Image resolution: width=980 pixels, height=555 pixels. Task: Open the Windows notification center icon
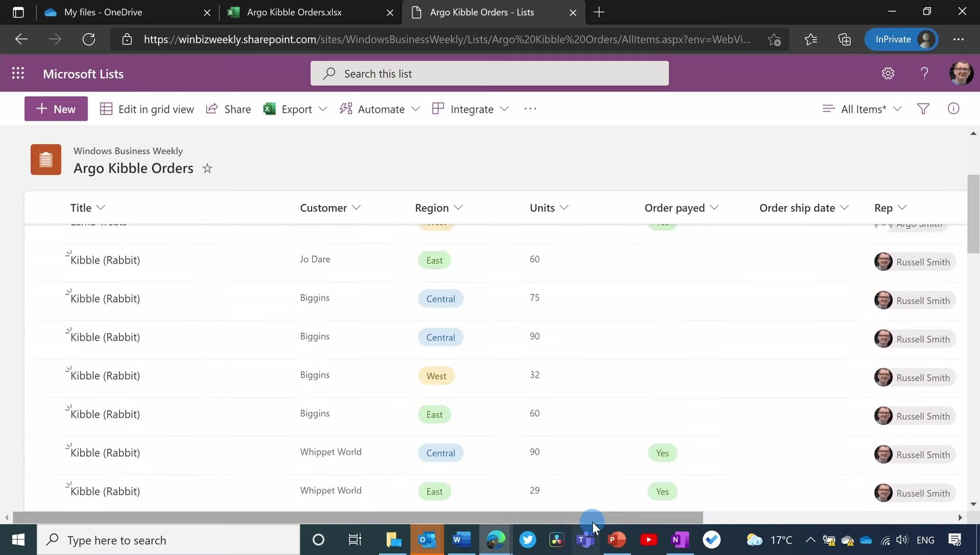click(x=954, y=540)
